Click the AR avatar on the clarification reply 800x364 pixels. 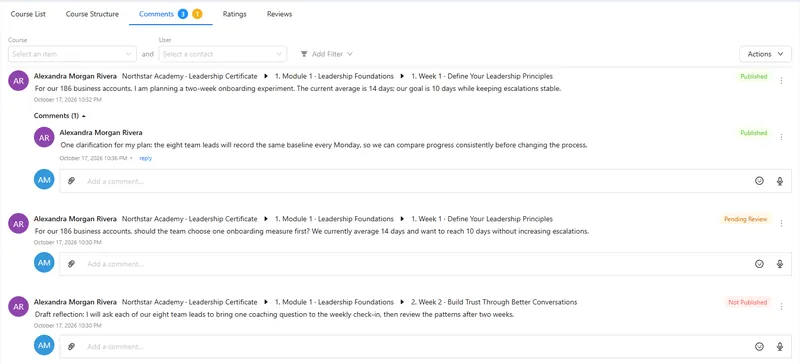44,137
